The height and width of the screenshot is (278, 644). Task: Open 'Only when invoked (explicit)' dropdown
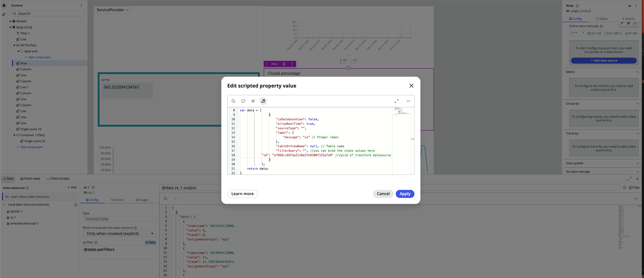click(120, 233)
